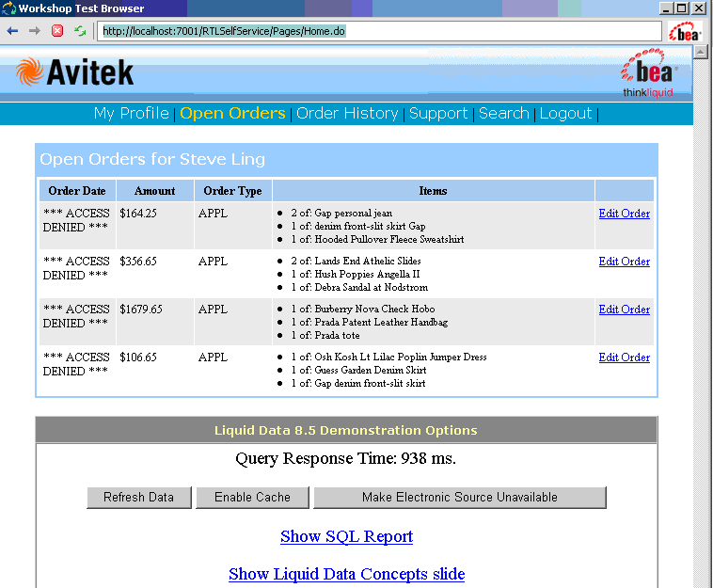
Task: Click the Workshop Test Browser title icon
Action: pyautogui.click(x=8, y=8)
